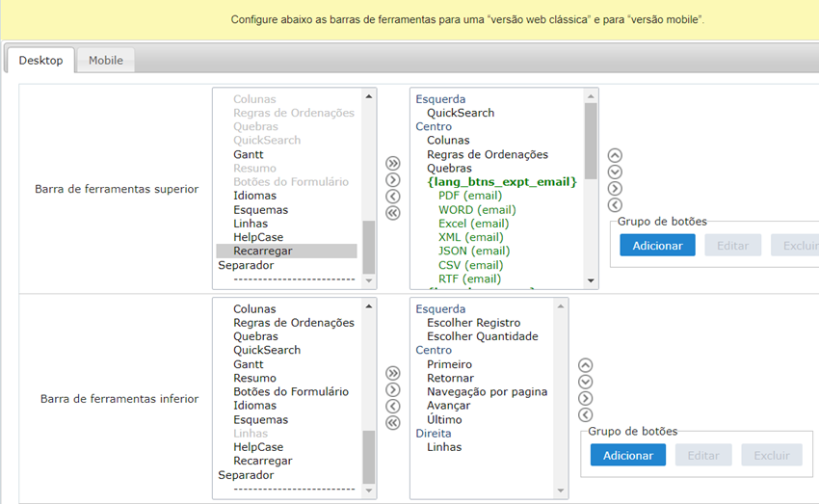819x504 pixels.
Task: Move selected superior item down arrow icon
Action: tap(616, 172)
